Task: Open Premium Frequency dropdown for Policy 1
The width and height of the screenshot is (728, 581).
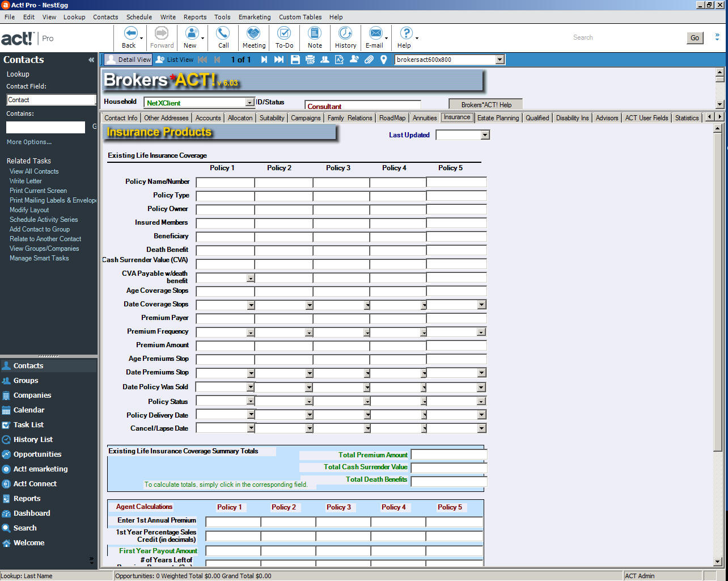Action: pyautogui.click(x=251, y=332)
